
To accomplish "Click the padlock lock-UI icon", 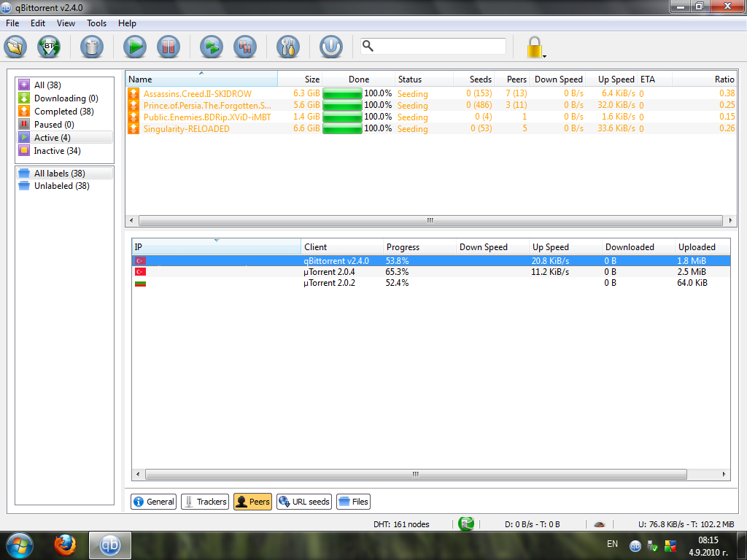I will (533, 47).
